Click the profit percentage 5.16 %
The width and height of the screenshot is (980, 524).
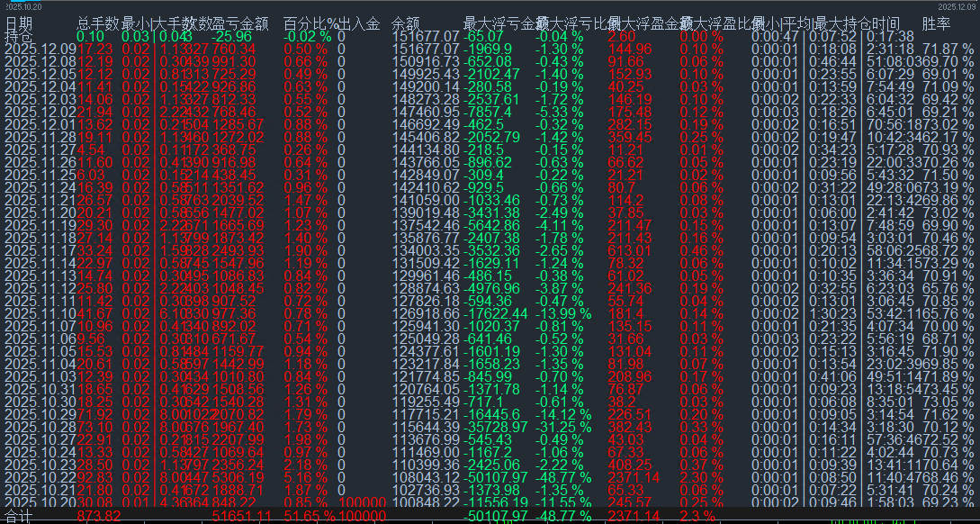(x=305, y=476)
